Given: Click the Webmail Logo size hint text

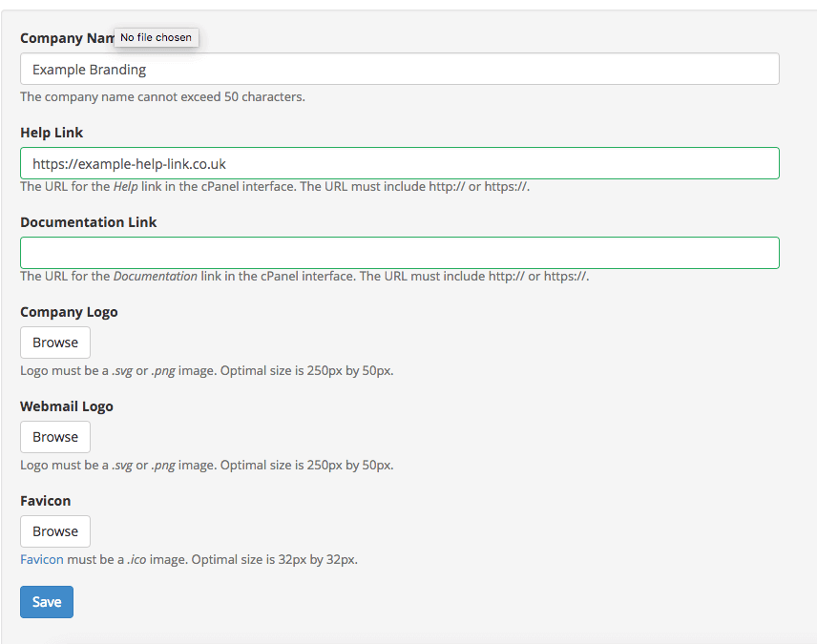Looking at the screenshot, I should pyautogui.click(x=207, y=466).
